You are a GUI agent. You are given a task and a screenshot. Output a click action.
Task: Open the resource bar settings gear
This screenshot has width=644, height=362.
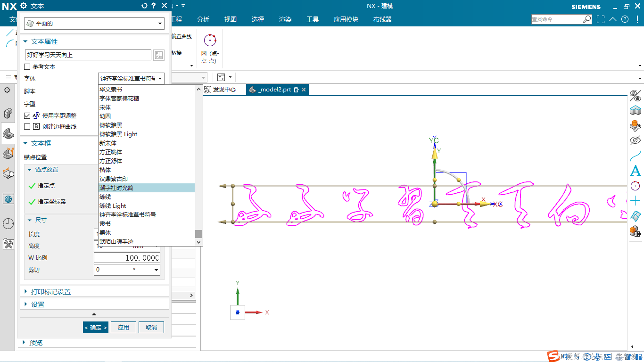(7, 90)
